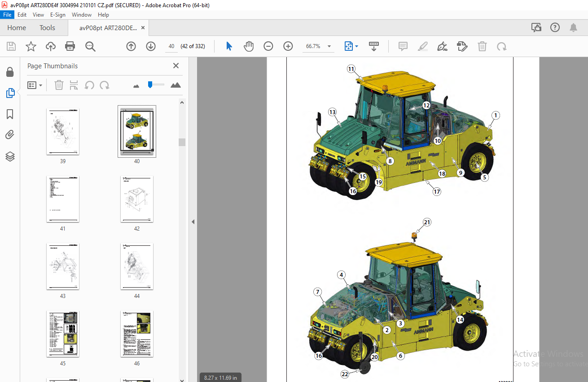Open the View menu

pos(38,15)
